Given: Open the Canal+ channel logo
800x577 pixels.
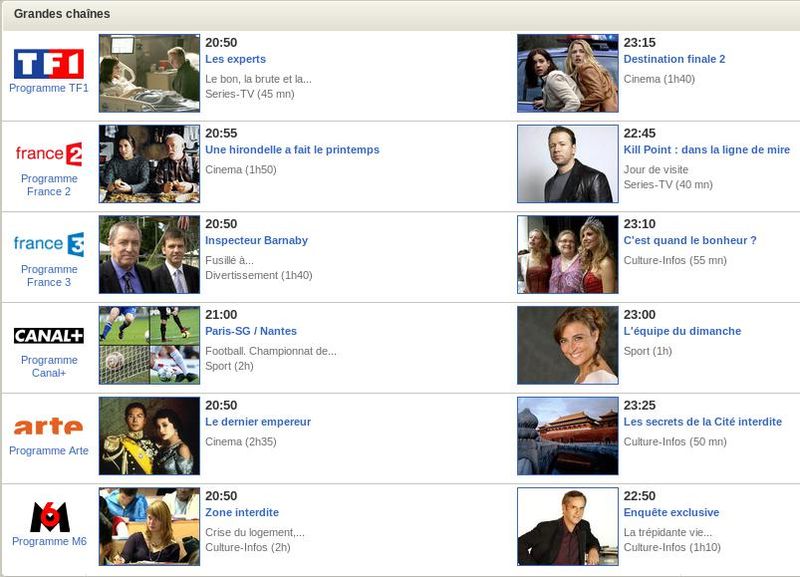Looking at the screenshot, I should tap(49, 336).
